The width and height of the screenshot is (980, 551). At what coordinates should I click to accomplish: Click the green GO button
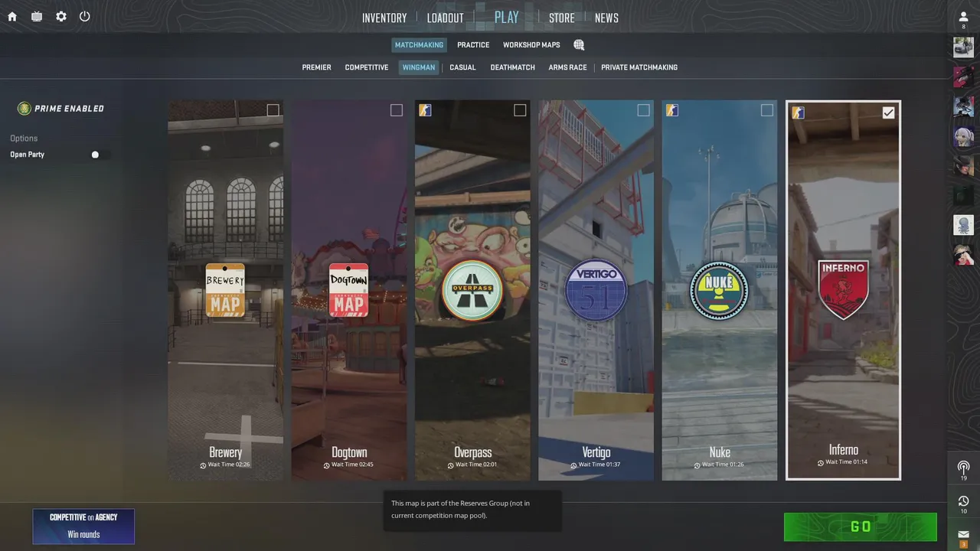click(x=861, y=527)
